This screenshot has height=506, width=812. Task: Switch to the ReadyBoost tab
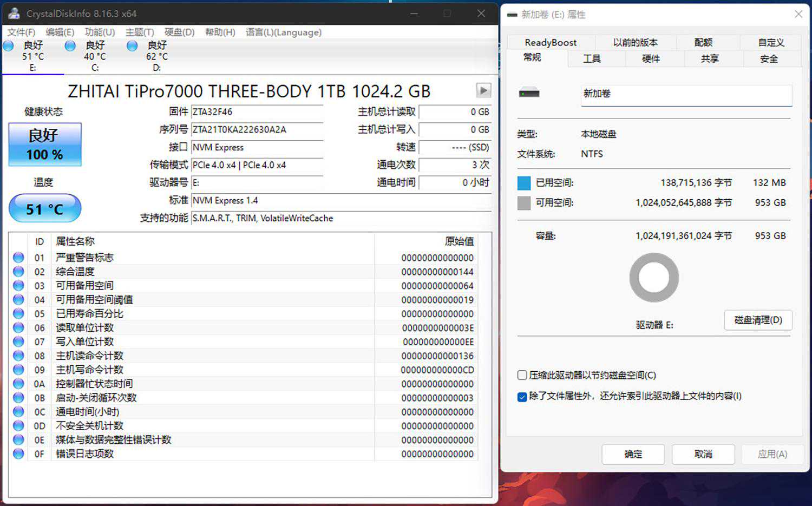[x=551, y=42]
